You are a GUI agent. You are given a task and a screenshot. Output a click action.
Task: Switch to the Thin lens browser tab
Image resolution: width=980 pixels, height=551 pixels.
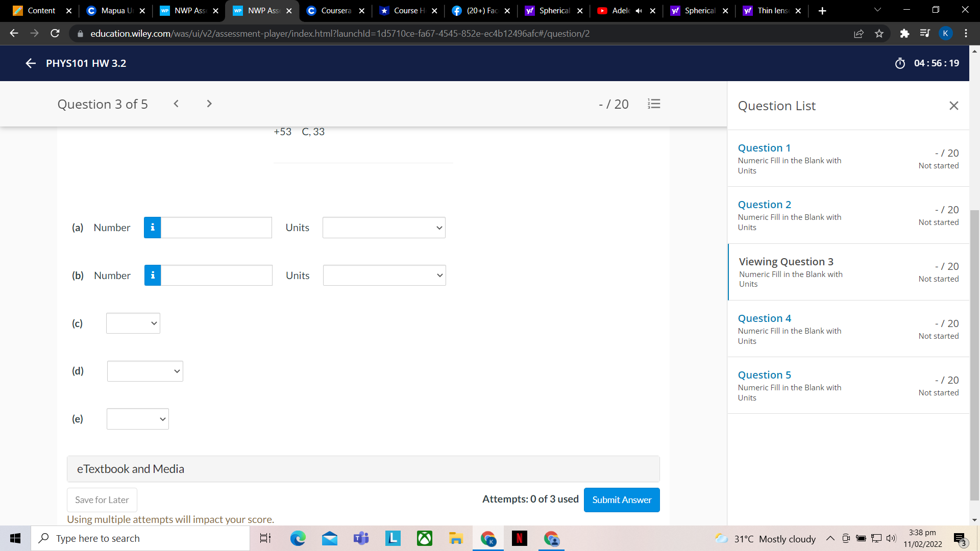772,11
